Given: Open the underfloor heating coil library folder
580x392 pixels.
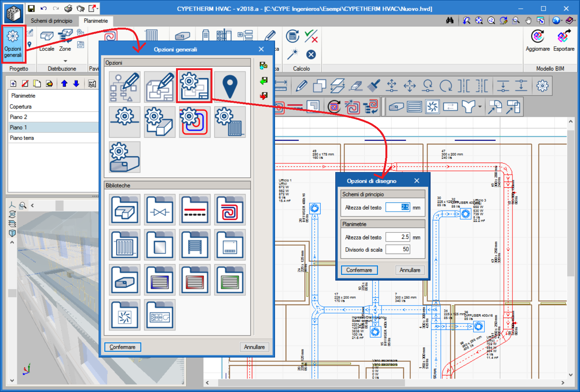Looking at the screenshot, I should pyautogui.click(x=229, y=210).
